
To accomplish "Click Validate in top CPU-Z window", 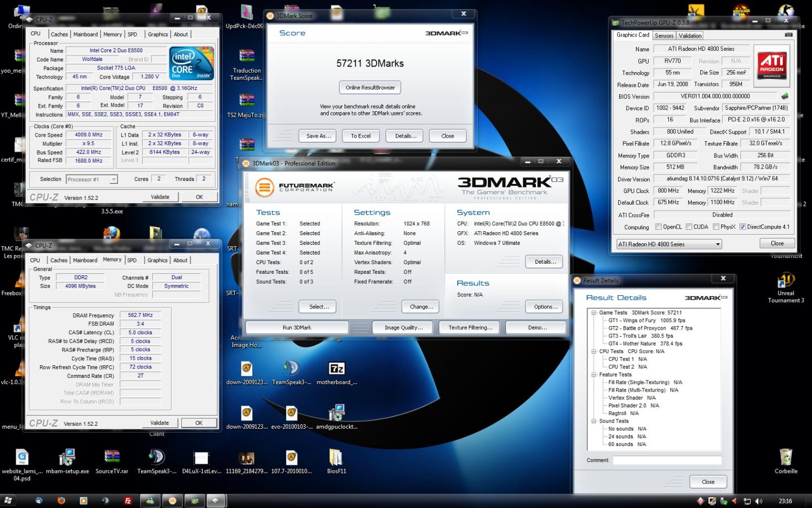I will tap(160, 197).
